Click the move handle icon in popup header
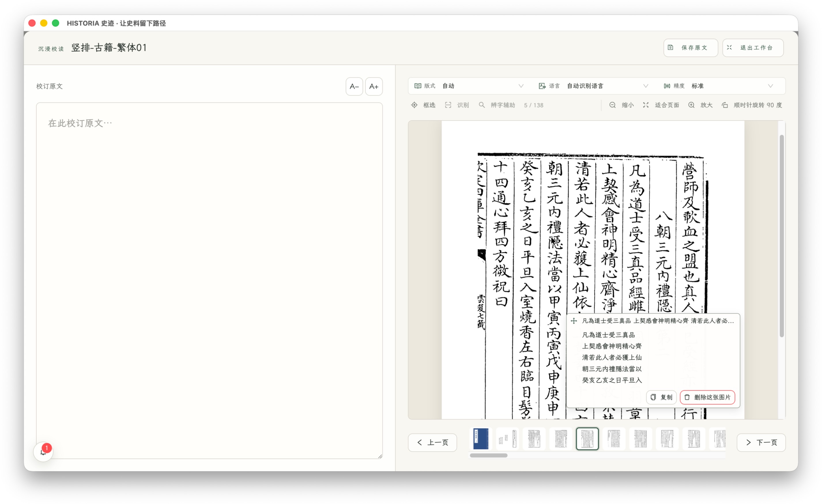Viewport: 822px width, 504px height. (x=574, y=321)
